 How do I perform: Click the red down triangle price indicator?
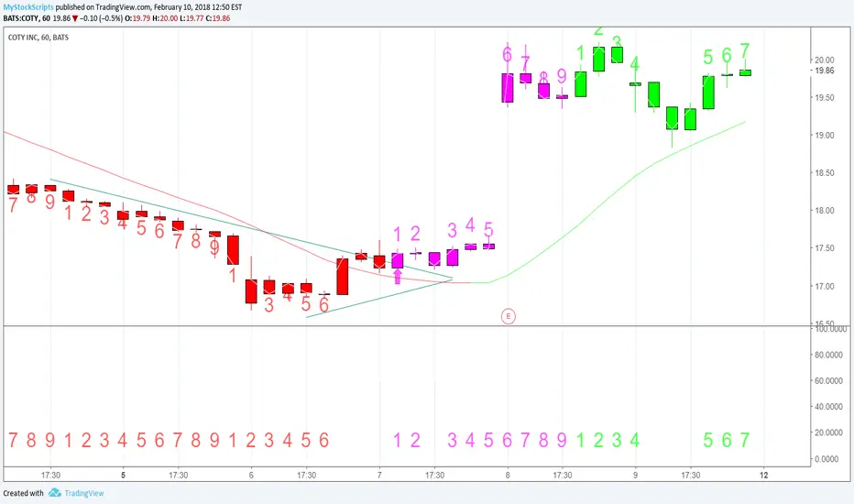[75, 18]
